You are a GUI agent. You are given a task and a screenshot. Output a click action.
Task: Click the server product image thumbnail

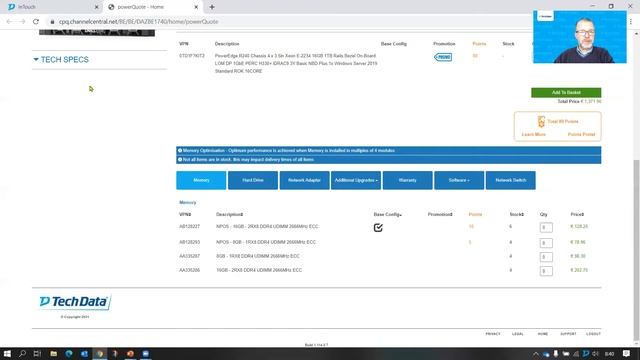(97, 33)
